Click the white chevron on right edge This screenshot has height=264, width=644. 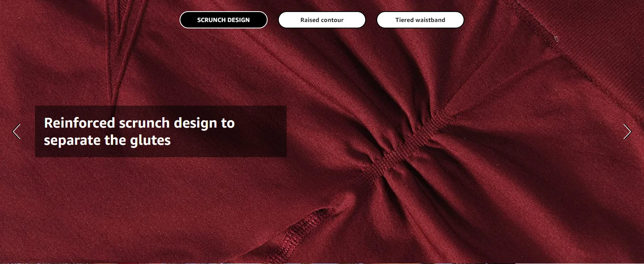627,132
